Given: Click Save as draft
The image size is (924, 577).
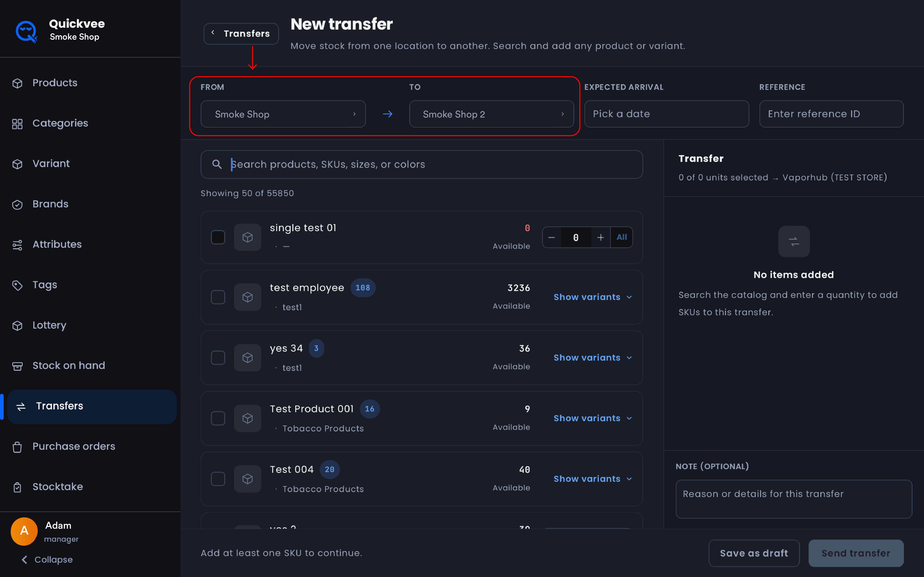Looking at the screenshot, I should 754,553.
